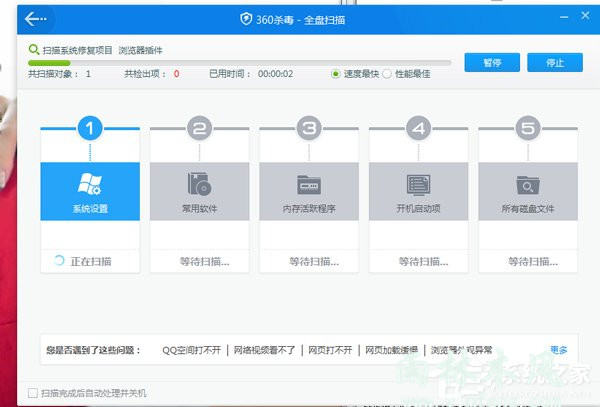600x407 pixels.
Task: Select the 所有磁盘文件 search folder icon
Action: (528, 185)
